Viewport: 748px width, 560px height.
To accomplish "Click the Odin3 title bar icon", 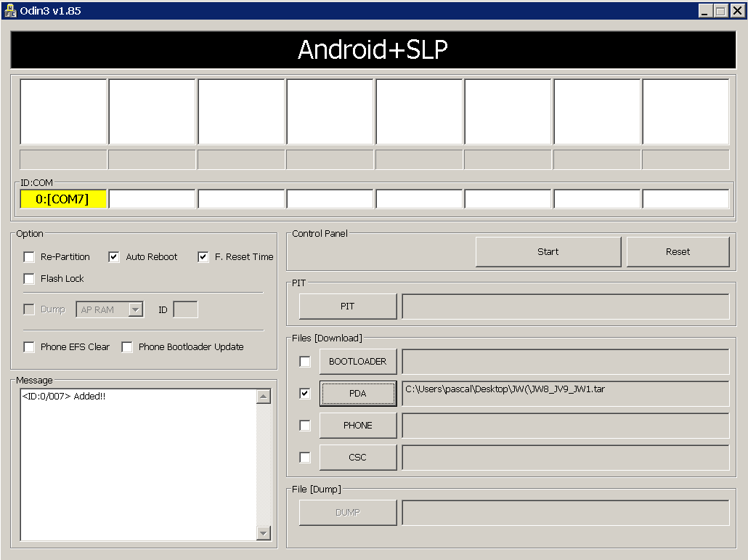I will point(10,11).
